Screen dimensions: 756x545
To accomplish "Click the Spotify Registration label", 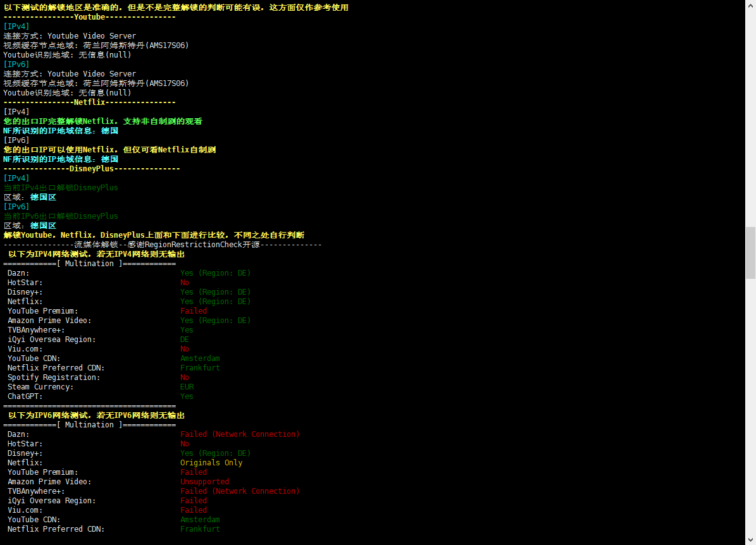I will click(x=54, y=377).
